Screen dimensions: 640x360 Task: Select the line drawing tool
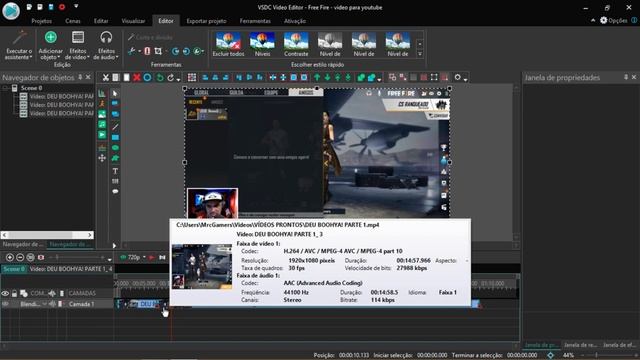(115, 127)
